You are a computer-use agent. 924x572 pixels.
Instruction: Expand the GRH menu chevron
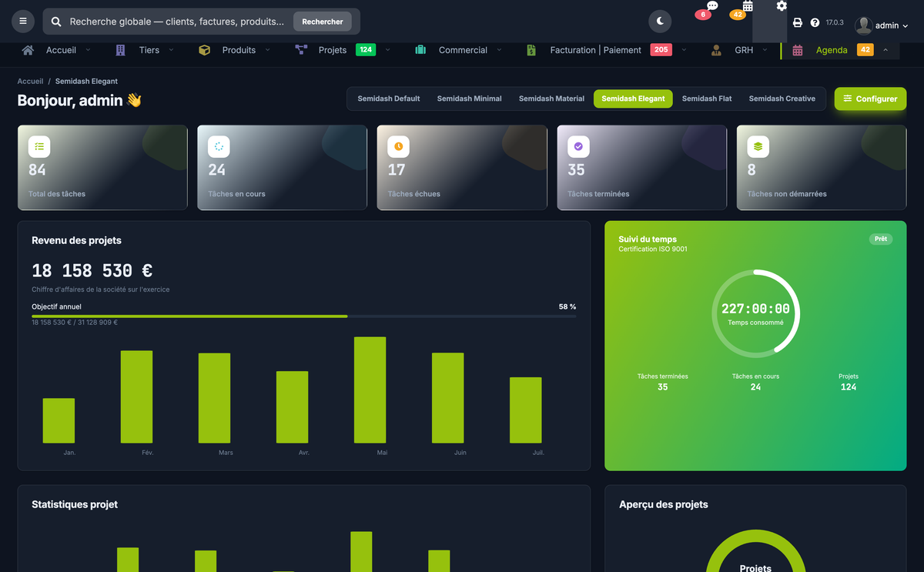tap(765, 50)
